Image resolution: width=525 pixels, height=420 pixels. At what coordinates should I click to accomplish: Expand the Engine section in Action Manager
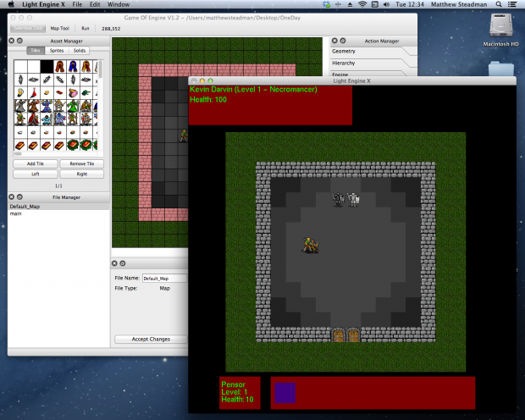coord(373,74)
